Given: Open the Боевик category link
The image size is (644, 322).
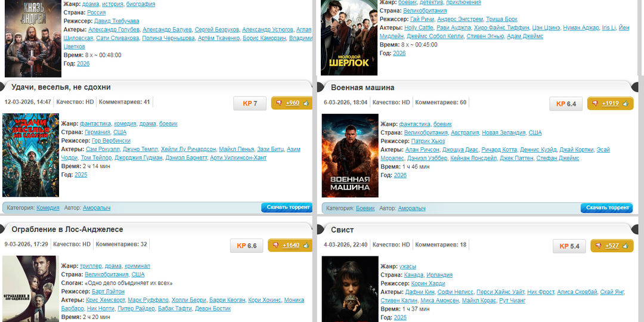Looking at the screenshot, I should coord(365,208).
